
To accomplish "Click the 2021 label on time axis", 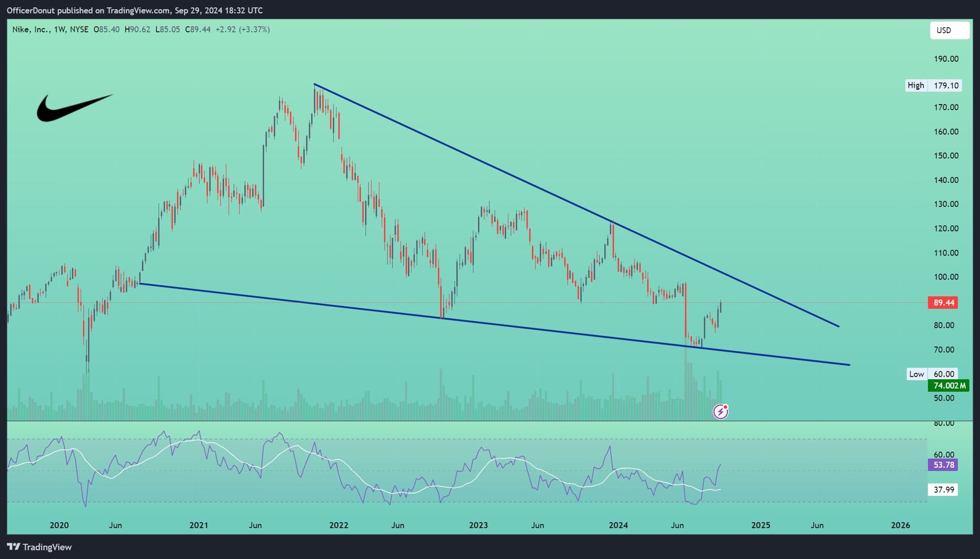I will [x=199, y=525].
